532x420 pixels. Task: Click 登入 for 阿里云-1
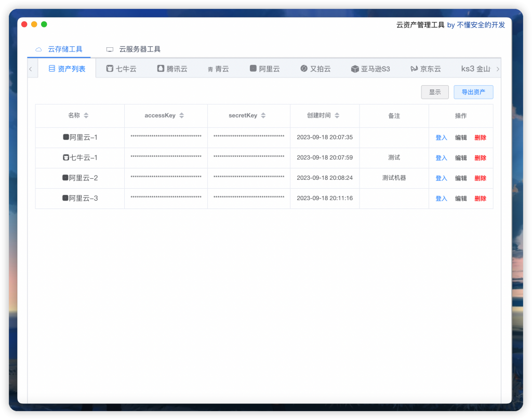click(x=441, y=137)
